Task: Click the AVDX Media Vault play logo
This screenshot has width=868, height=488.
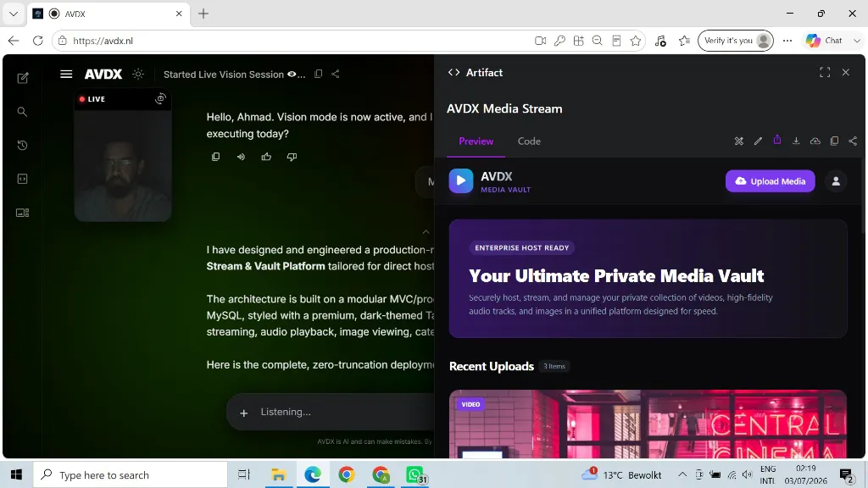Action: pos(460,181)
